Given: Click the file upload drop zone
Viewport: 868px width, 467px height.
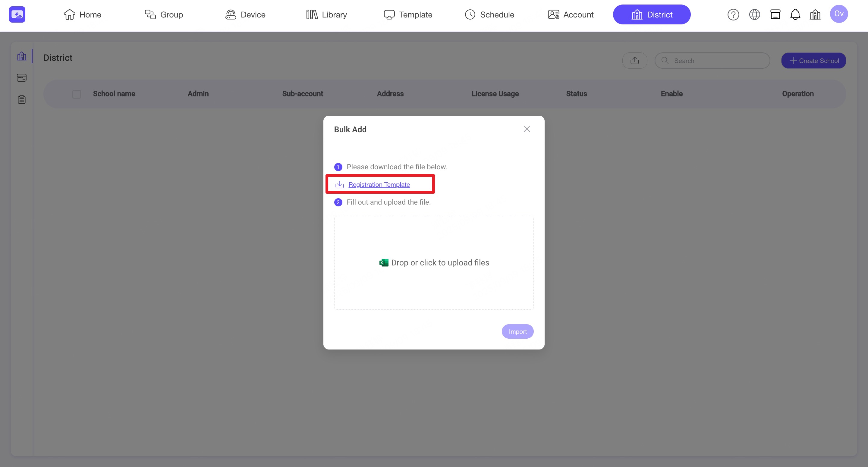Looking at the screenshot, I should click(434, 262).
